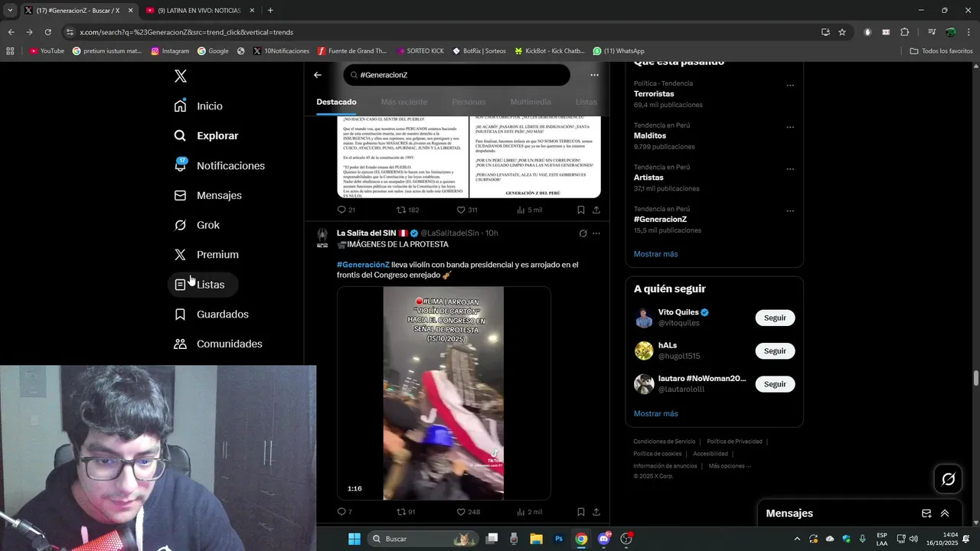The image size is (980, 551).
Task: Repost the post with 91 reposts
Action: 406,512
